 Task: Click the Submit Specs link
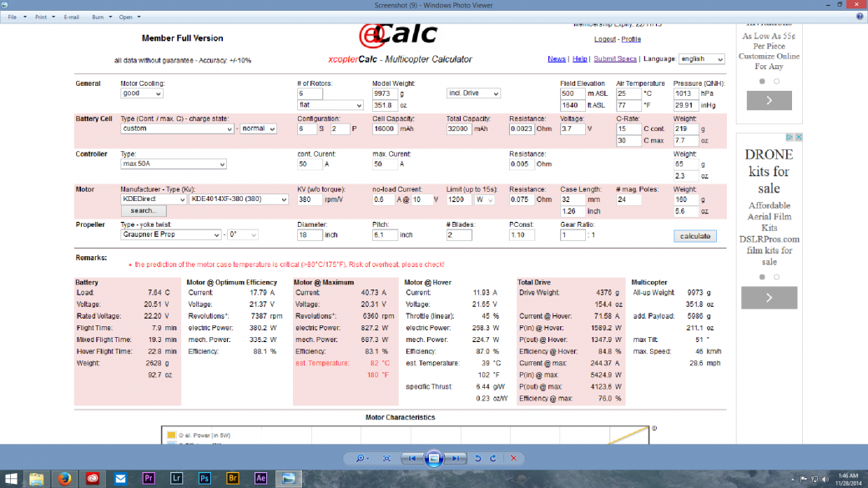click(x=615, y=59)
